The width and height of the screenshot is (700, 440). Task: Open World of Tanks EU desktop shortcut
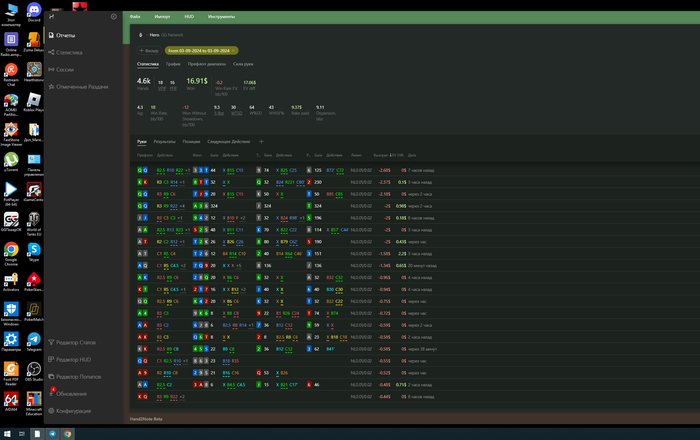(x=34, y=224)
